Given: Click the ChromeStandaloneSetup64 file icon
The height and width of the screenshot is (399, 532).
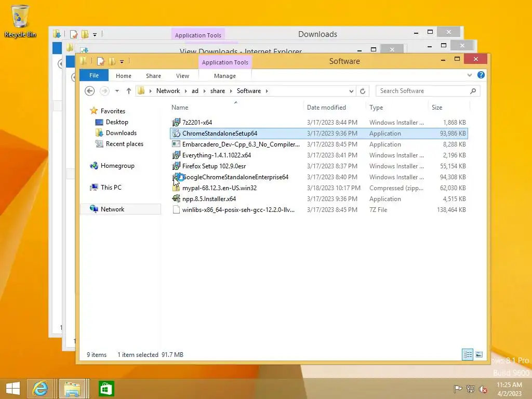Looking at the screenshot, I should point(176,134).
